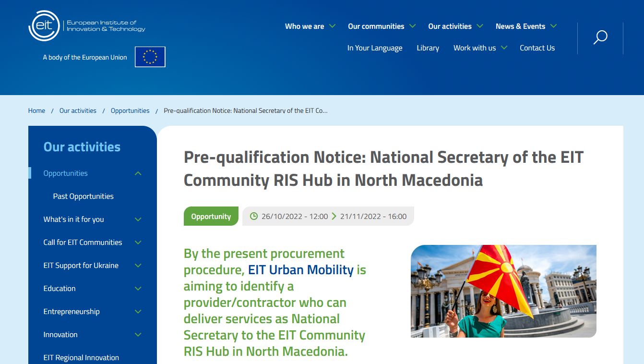
Task: Click the European Institute of Innovation & Technology text
Action: (106, 26)
